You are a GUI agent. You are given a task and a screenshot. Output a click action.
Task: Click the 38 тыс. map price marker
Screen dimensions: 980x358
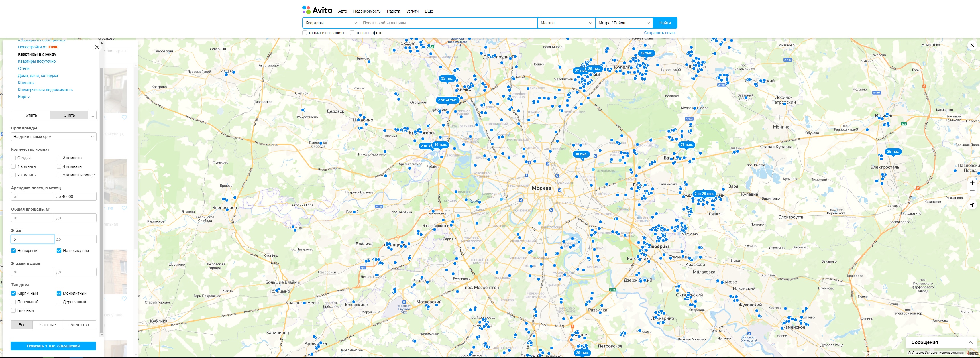click(x=581, y=154)
